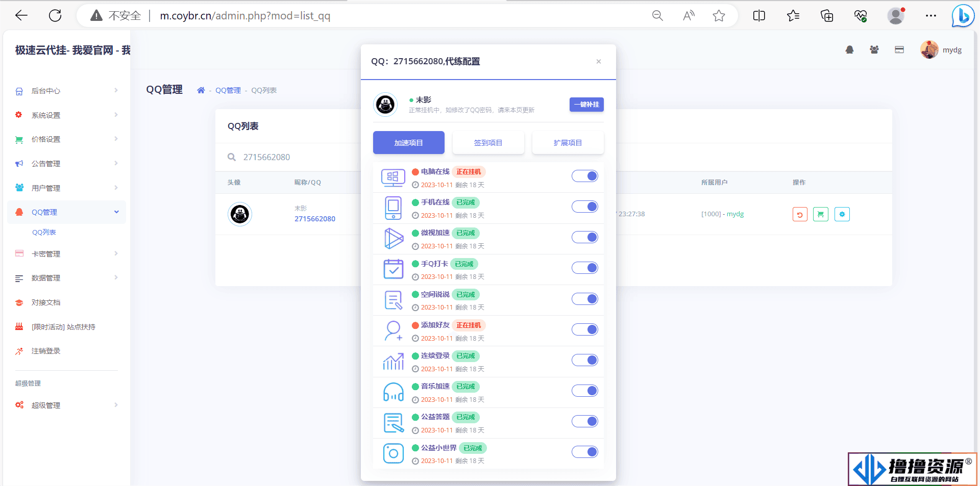Image resolution: width=980 pixels, height=486 pixels.
Task: Expand the 用户管理 sidebar menu
Action: coord(66,188)
